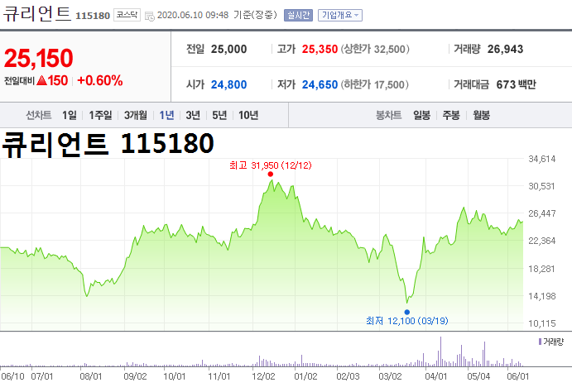572x392 pixels.
Task: Click the 실시간 real-time button
Action: tap(298, 16)
